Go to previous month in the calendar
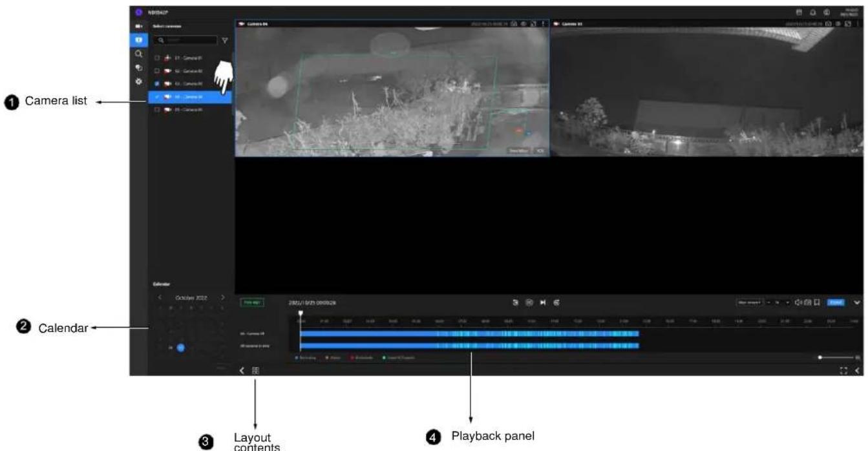The height and width of the screenshot is (451, 868). click(x=160, y=297)
